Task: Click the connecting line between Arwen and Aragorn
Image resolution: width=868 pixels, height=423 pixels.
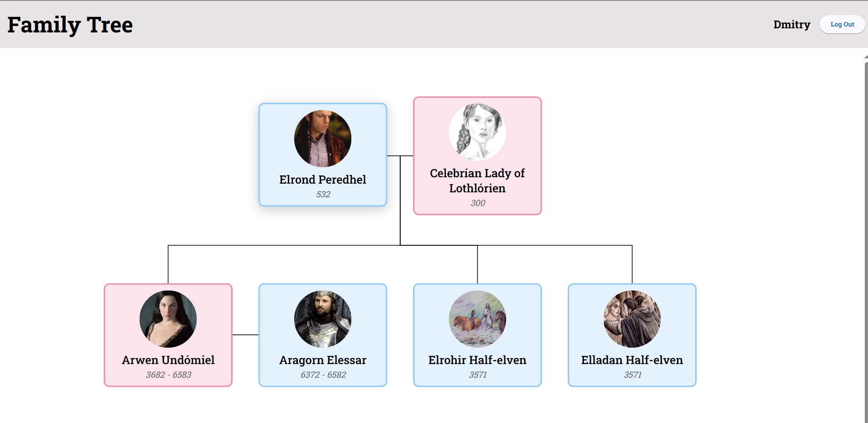Action: 246,335
